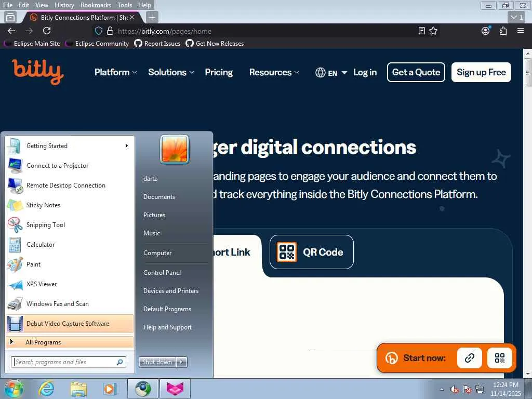Expand the Resources dropdown
Viewport: 532px width, 399px height.
coord(274,72)
